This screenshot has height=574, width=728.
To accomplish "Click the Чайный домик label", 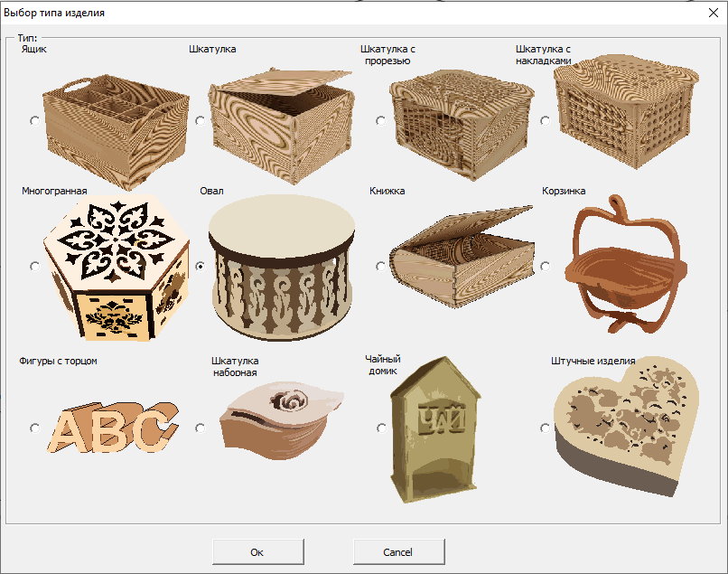I will (383, 365).
